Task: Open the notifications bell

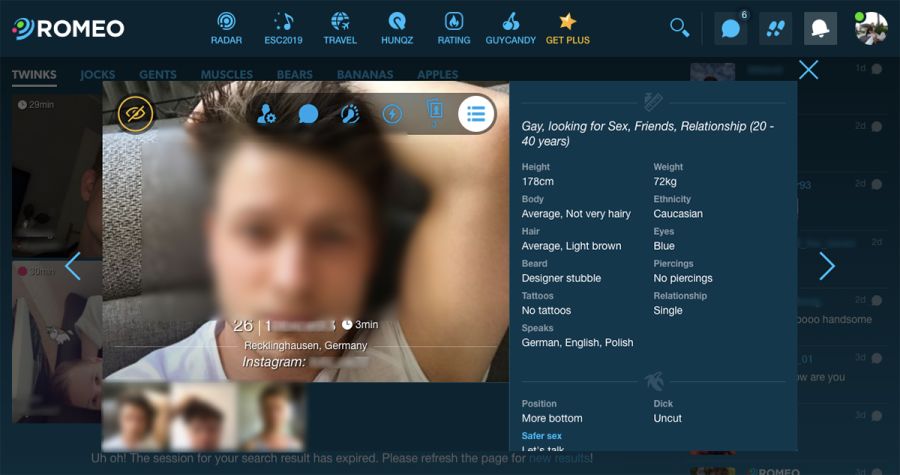Action: point(820,28)
